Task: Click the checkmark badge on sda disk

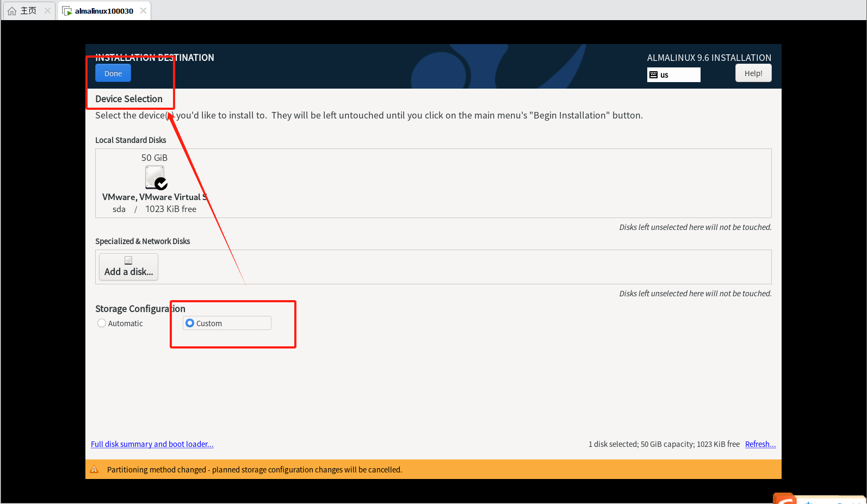Action: pos(161,184)
